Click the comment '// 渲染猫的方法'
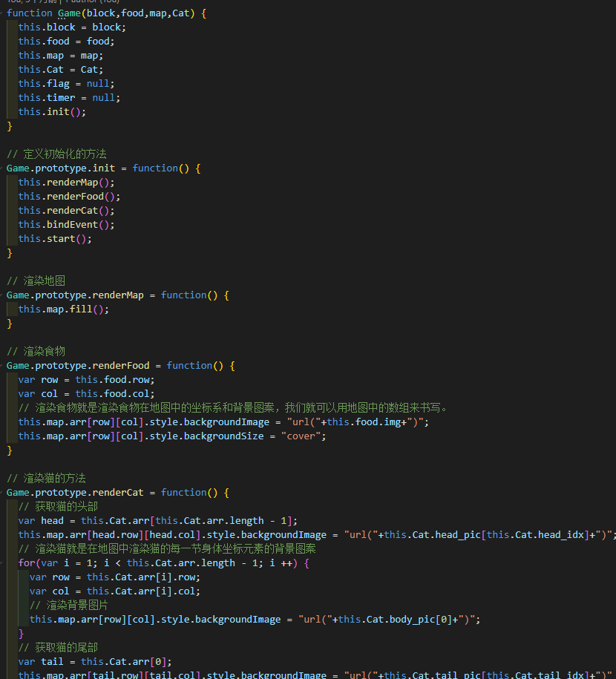Image resolution: width=616 pixels, height=679 pixels. click(46, 479)
